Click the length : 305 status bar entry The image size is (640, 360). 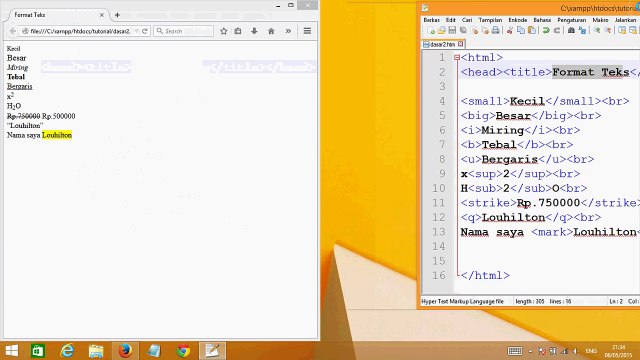[x=530, y=302]
